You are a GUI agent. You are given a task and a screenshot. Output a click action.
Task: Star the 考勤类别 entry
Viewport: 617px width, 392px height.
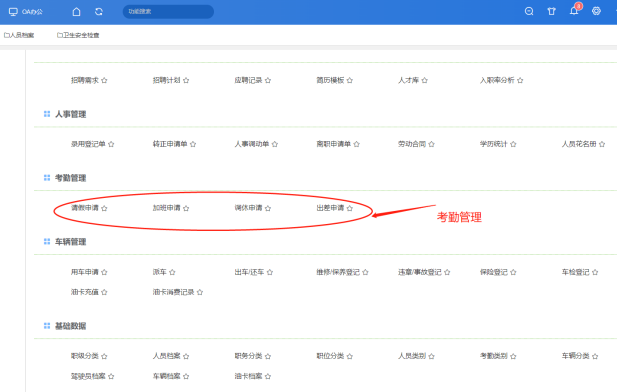[x=513, y=356]
